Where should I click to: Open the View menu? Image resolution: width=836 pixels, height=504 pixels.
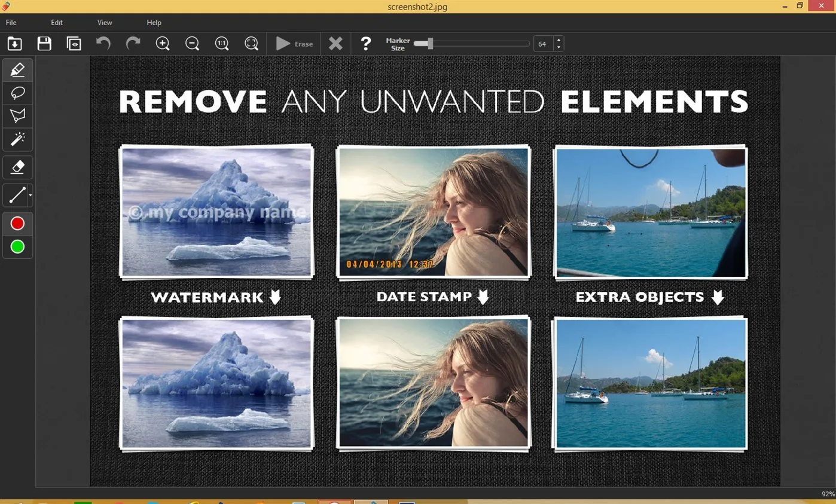tap(105, 22)
